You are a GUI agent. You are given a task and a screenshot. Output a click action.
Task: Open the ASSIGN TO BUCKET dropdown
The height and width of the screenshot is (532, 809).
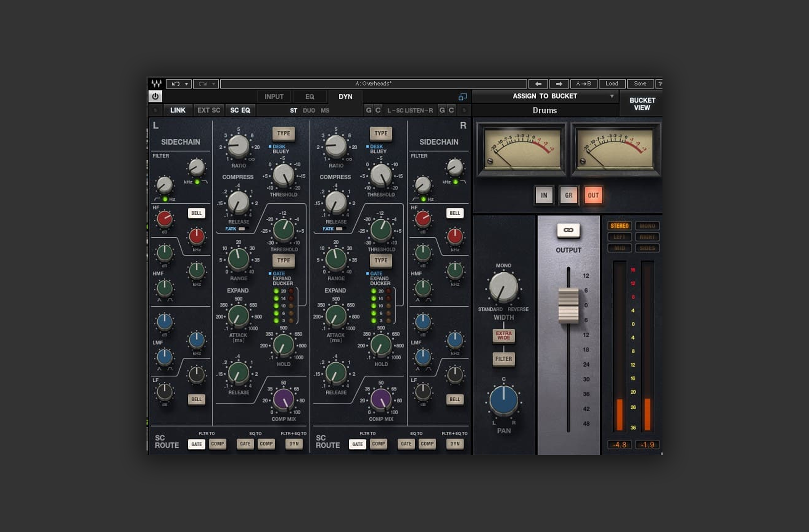click(x=545, y=96)
